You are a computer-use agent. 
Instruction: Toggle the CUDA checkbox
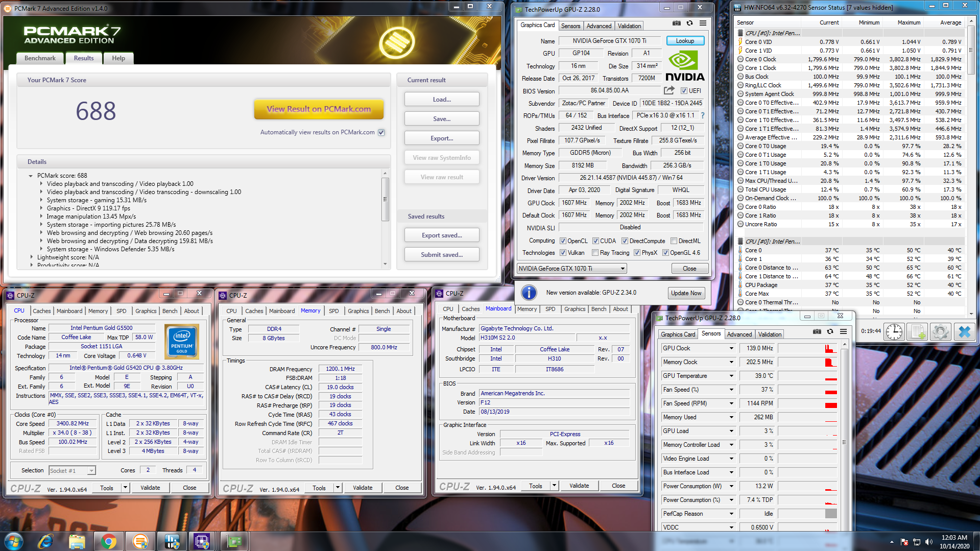(x=595, y=241)
